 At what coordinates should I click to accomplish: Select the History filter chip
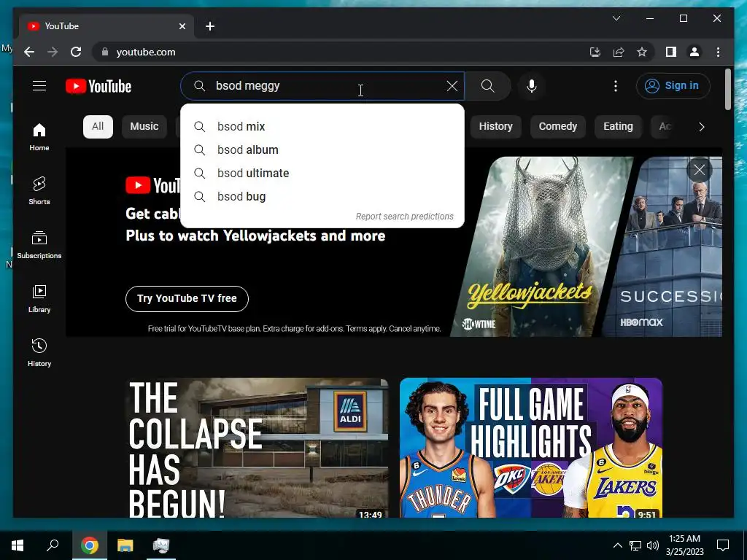pyautogui.click(x=495, y=126)
